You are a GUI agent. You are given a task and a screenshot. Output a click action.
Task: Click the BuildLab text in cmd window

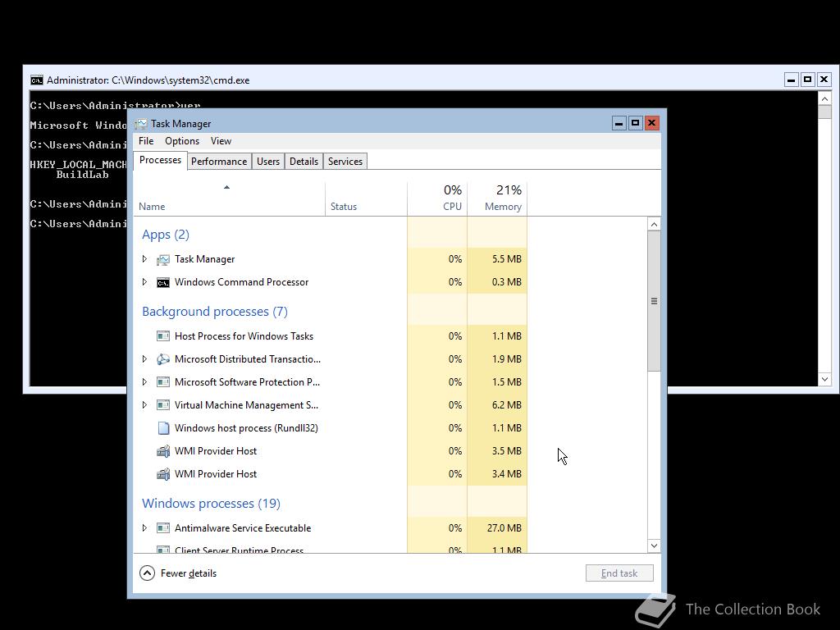(83, 175)
